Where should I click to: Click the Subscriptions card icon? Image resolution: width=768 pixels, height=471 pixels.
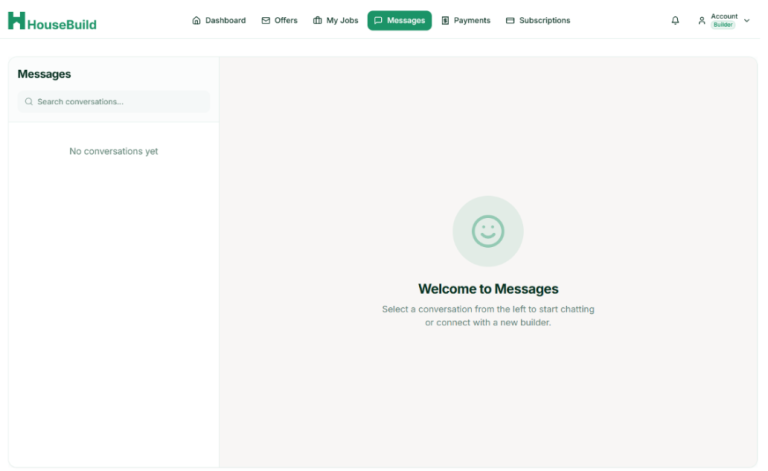click(x=510, y=20)
